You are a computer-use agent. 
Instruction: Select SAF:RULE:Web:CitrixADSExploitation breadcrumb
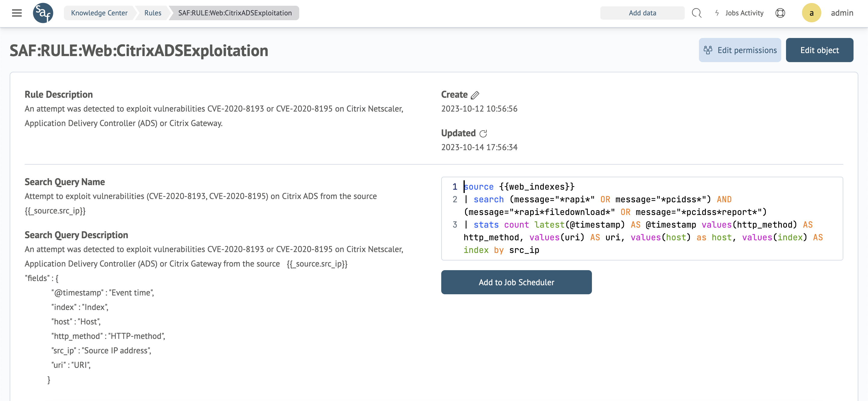click(x=235, y=13)
